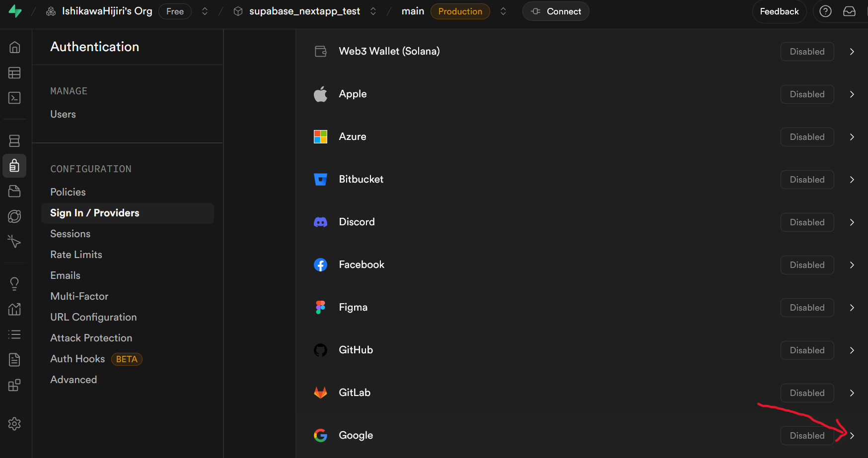Click the Discord logo icon
868x458 pixels.
(x=321, y=222)
